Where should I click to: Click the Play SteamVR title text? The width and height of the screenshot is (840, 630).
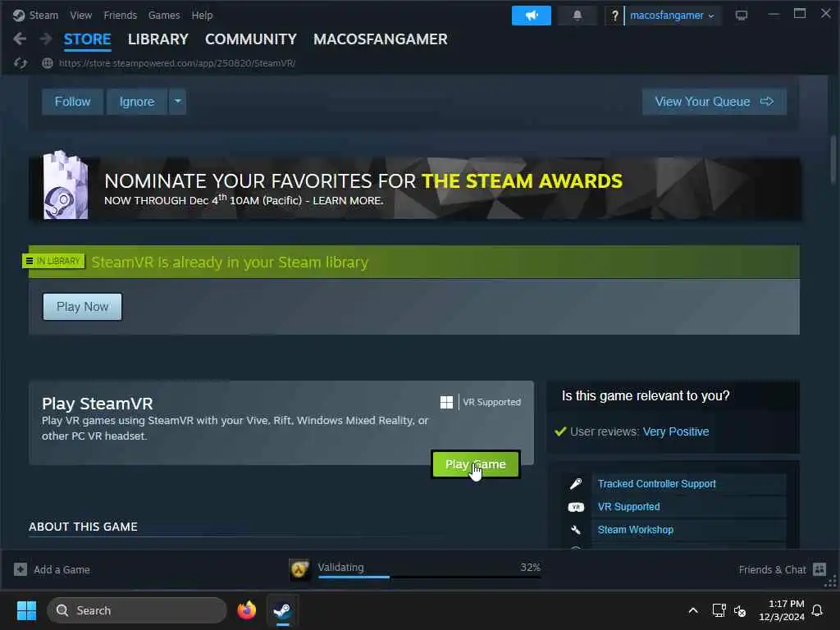click(97, 404)
